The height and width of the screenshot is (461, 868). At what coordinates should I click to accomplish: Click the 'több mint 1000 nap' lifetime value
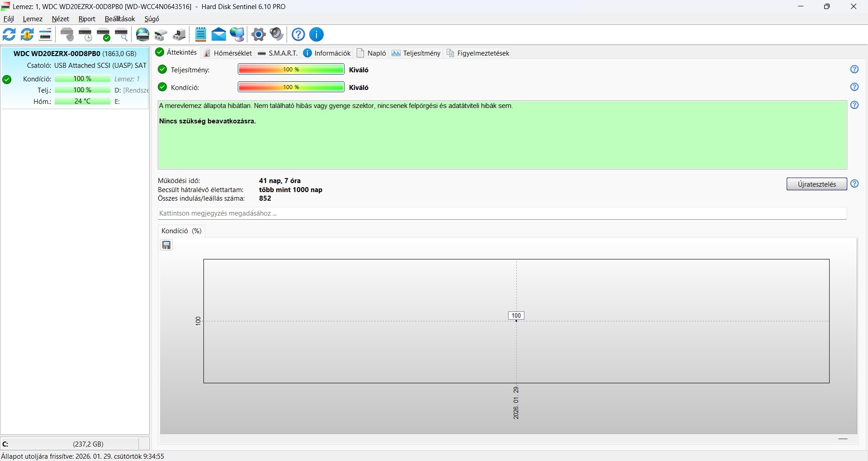pyautogui.click(x=291, y=190)
